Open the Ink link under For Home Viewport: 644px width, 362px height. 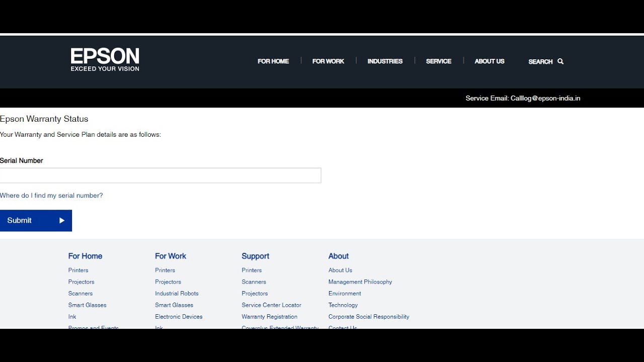(72, 317)
